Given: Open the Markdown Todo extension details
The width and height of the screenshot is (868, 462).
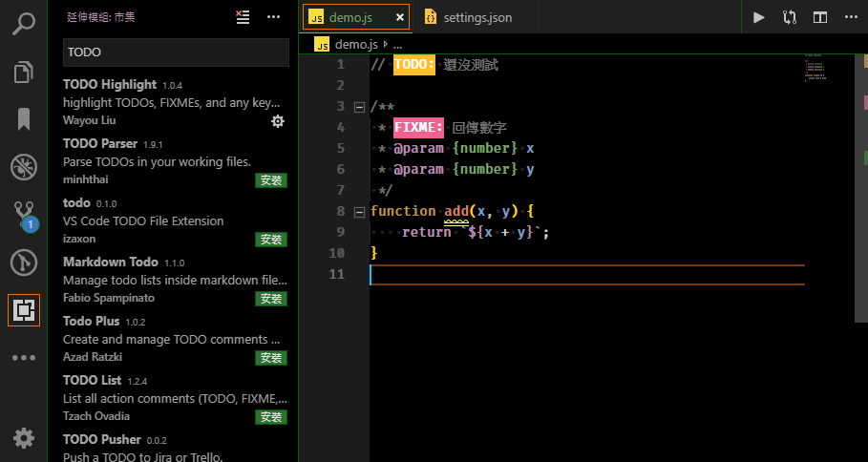Looking at the screenshot, I should [173, 281].
